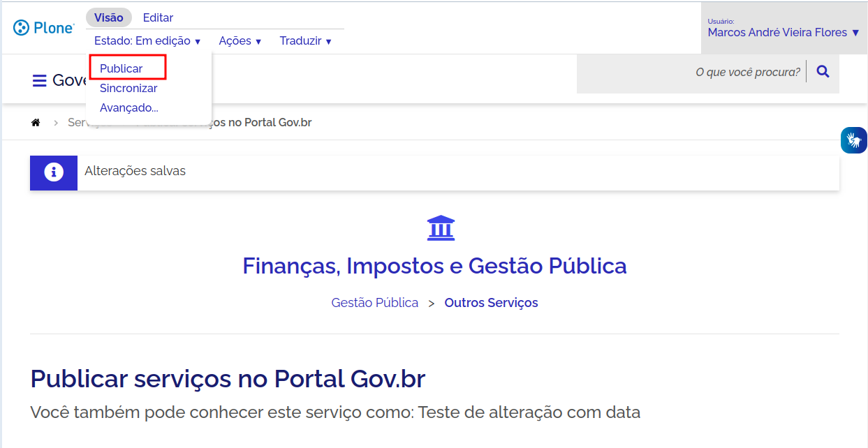Image resolution: width=868 pixels, height=448 pixels.
Task: Follow the Gestão Pública category link
Action: point(374,303)
